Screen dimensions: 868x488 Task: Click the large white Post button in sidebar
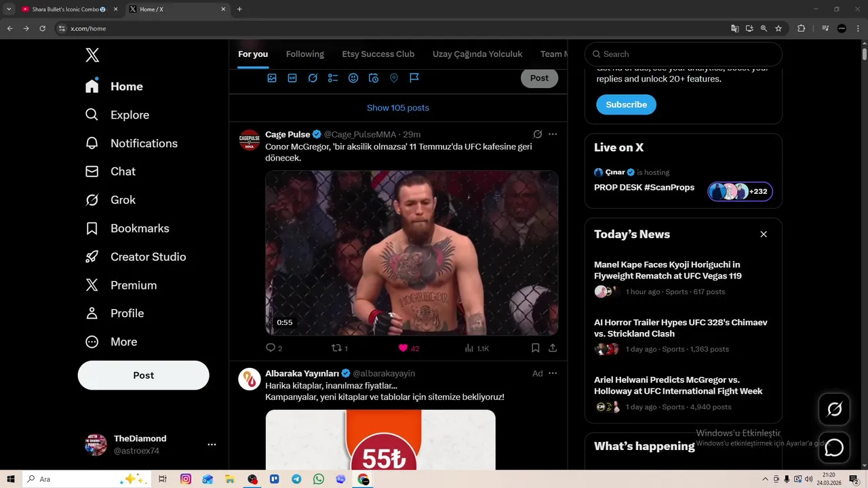tap(143, 375)
